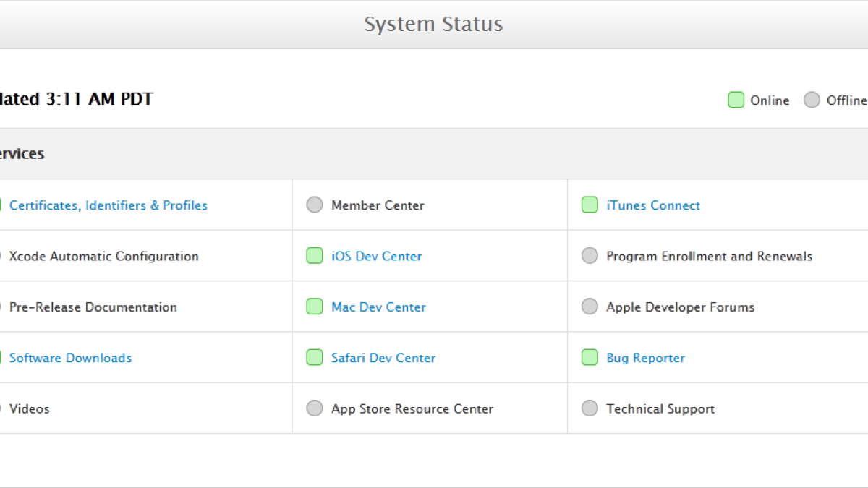Screen dimensions: 868x488
Task: Select the Pre-Release Documentation text
Action: pyautogui.click(x=93, y=307)
